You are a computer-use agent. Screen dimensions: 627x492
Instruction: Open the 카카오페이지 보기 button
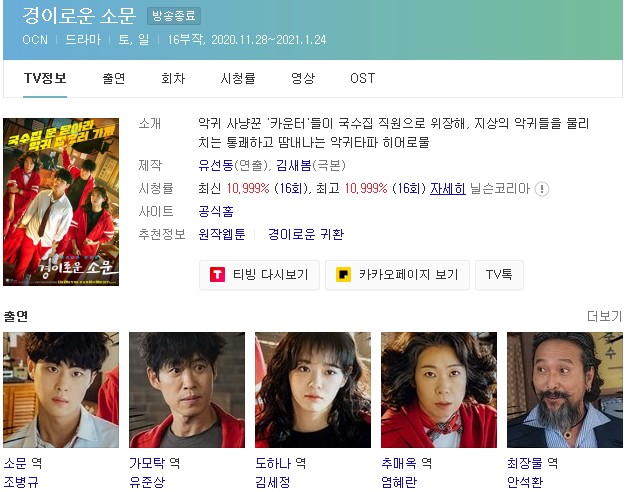pos(397,275)
